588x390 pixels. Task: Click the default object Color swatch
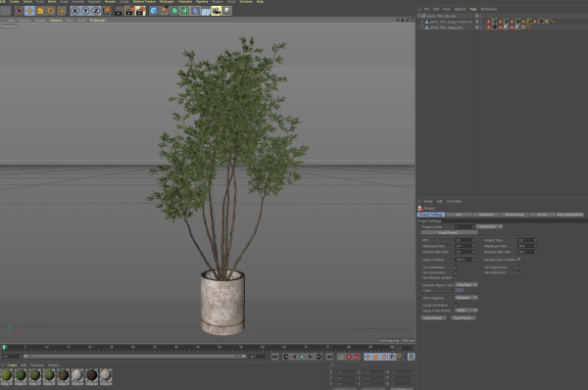[460, 291]
